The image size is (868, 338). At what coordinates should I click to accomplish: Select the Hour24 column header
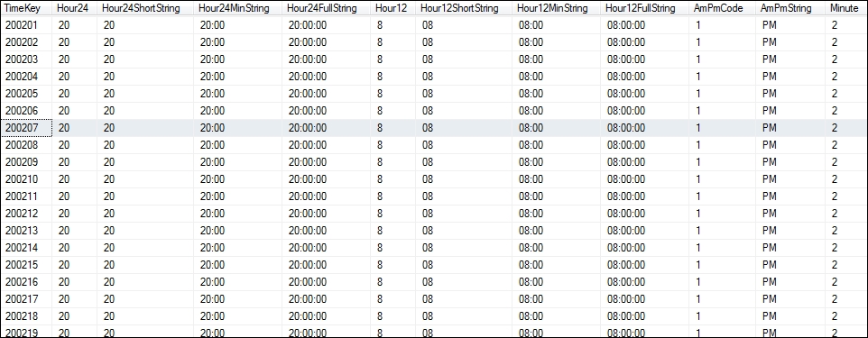tap(75, 8)
